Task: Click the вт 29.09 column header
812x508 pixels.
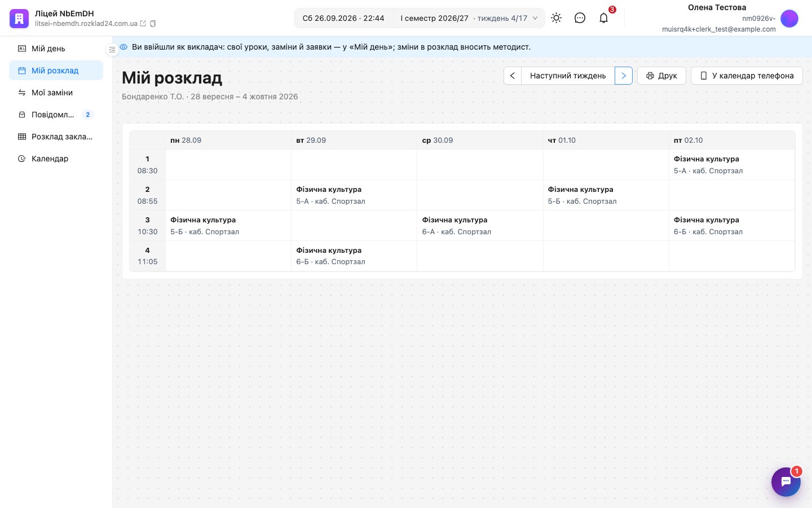Action: pos(354,141)
